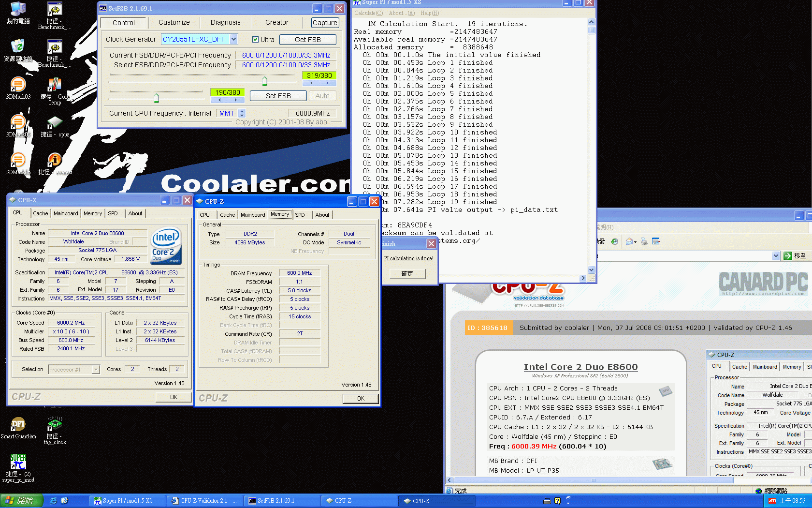Switch to Customize tab in SetFSB
Screen dimensions: 812x508
click(x=174, y=23)
